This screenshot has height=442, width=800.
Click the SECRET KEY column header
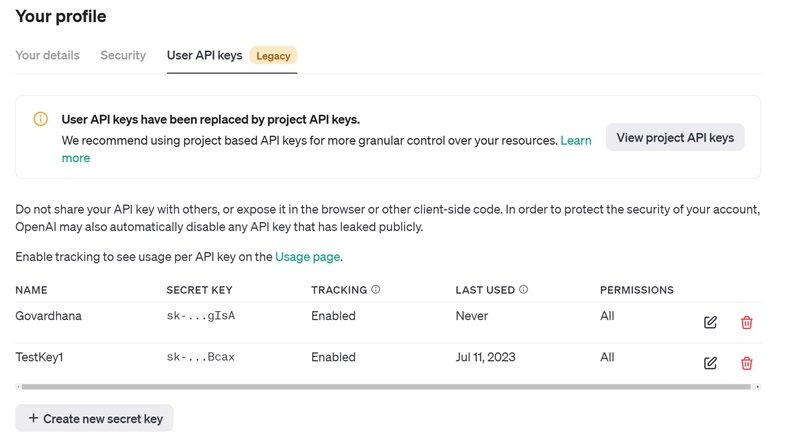click(199, 290)
